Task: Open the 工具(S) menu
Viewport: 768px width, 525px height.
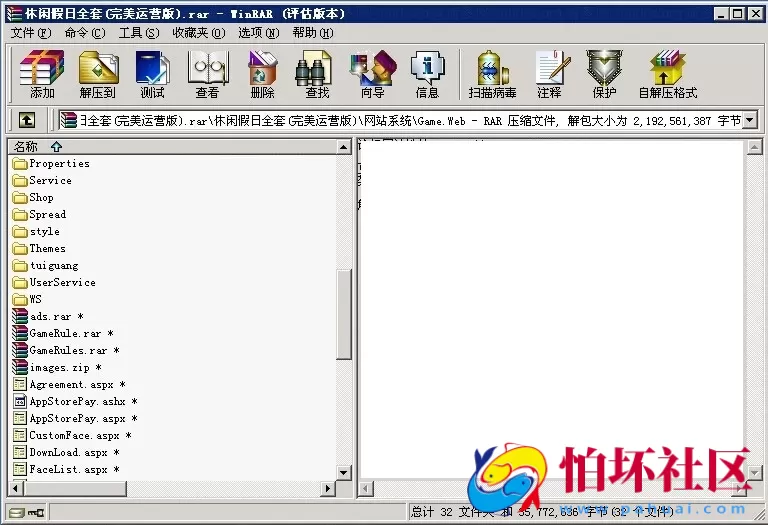Action: click(x=139, y=33)
